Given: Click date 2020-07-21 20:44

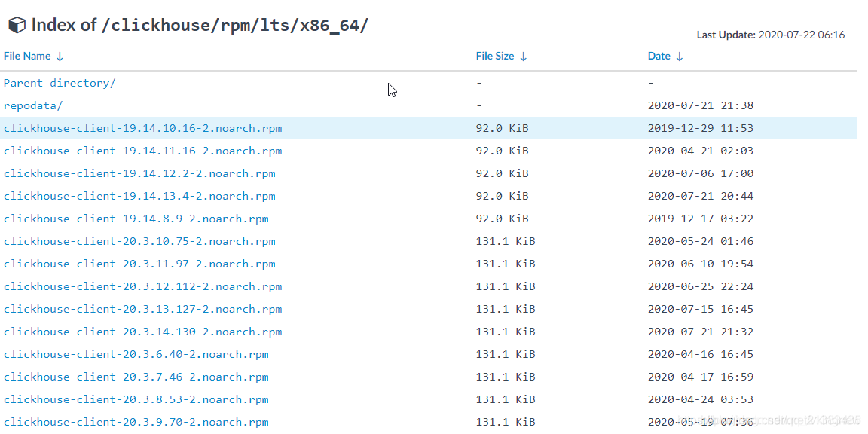Looking at the screenshot, I should [701, 197].
